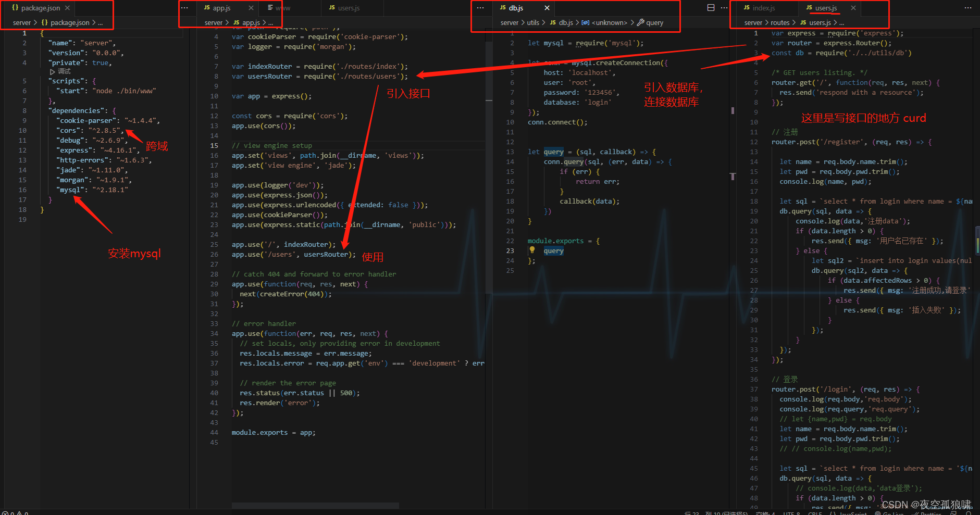Viewport: 980px width, 515px height.
Task: Click '/* GET users listing. */' comment in users.js
Action: [x=820, y=72]
